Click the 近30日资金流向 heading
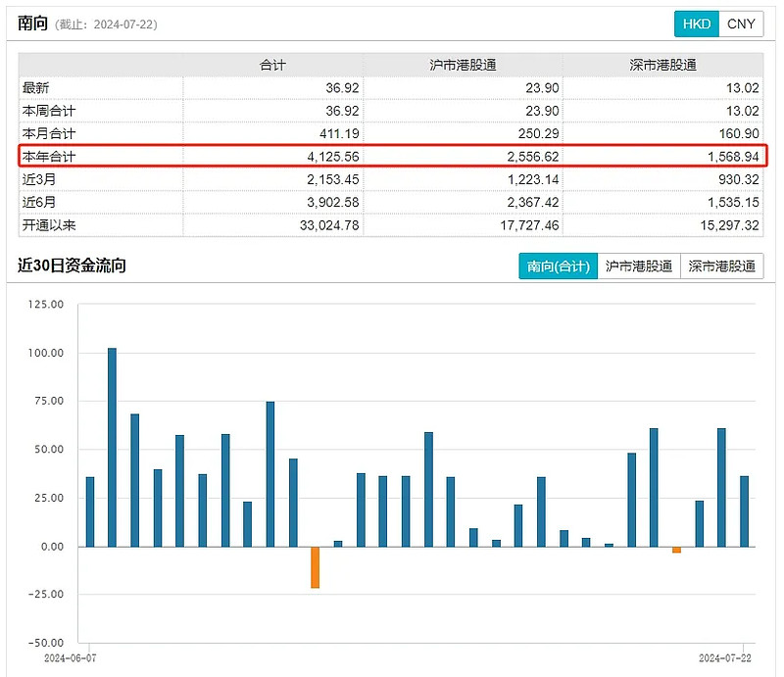This screenshot has height=677, width=784. click(72, 266)
